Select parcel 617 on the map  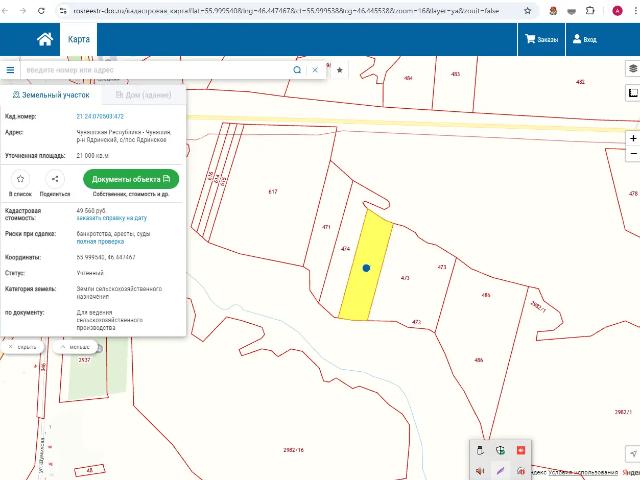273,192
